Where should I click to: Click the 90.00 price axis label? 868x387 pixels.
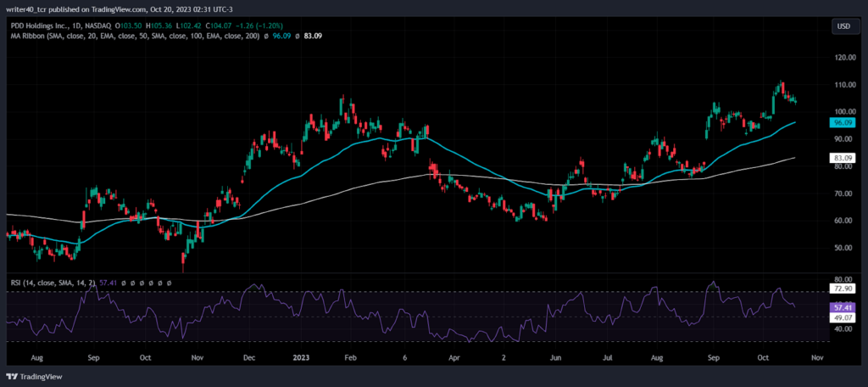[843, 139]
